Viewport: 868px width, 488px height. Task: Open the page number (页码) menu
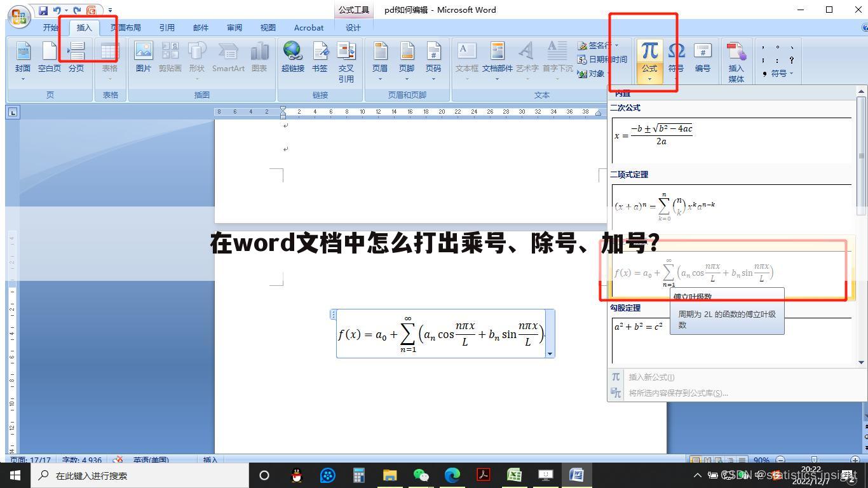[433, 61]
